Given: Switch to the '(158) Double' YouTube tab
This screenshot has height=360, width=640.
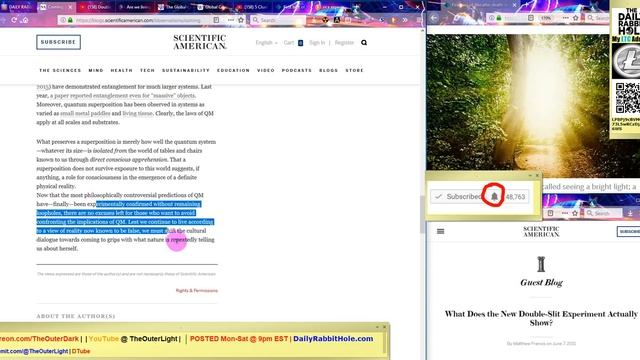Looking at the screenshot, I should (x=96, y=7).
